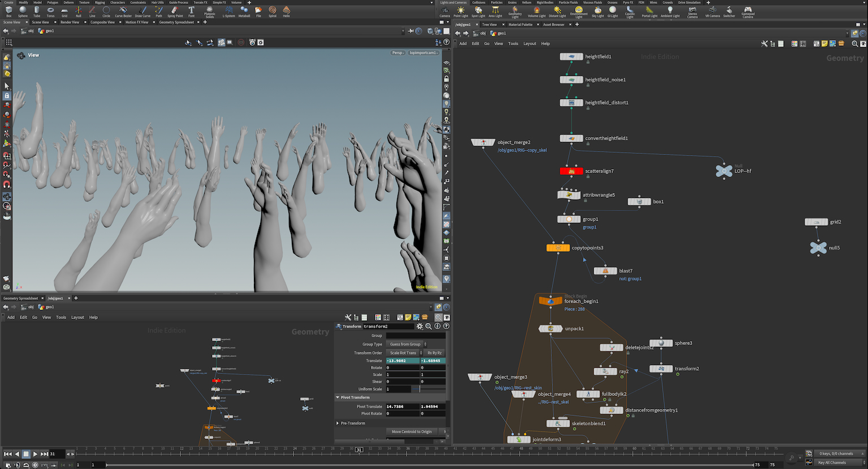Toggle the viewport lock camera icon
This screenshot has height=469, width=868.
click(x=447, y=79)
